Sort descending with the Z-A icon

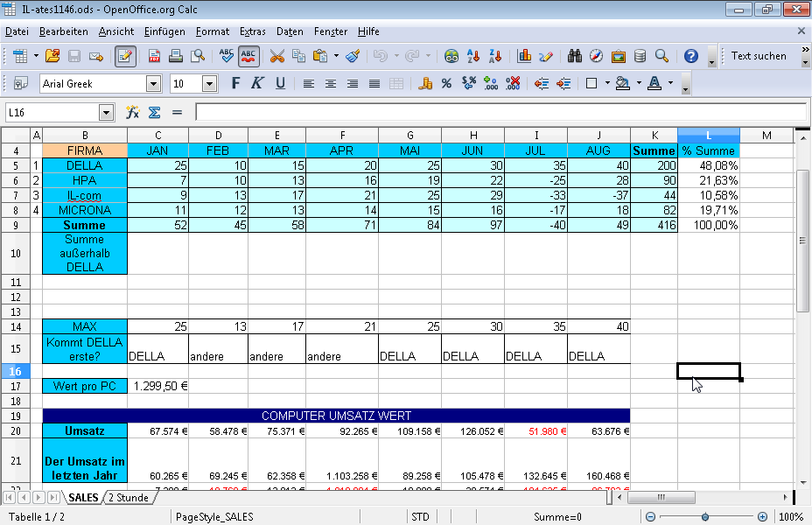pyautogui.click(x=495, y=56)
